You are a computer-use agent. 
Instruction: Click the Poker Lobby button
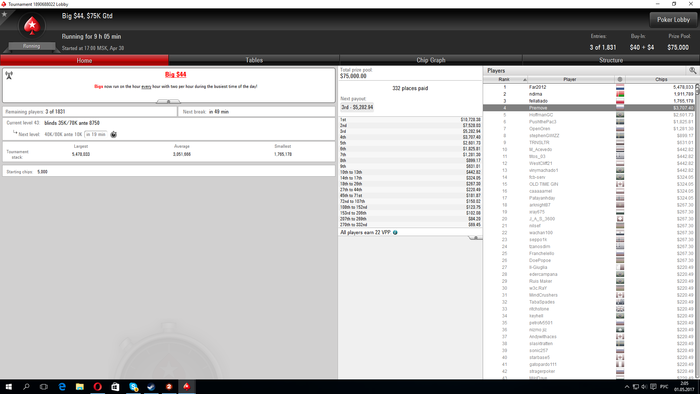(673, 20)
